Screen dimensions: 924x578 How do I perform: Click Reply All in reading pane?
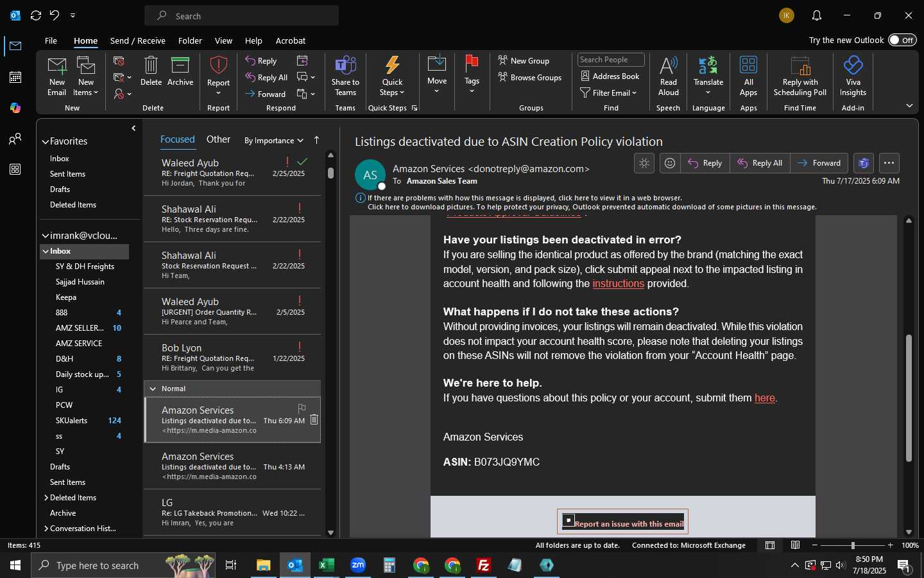click(x=760, y=163)
